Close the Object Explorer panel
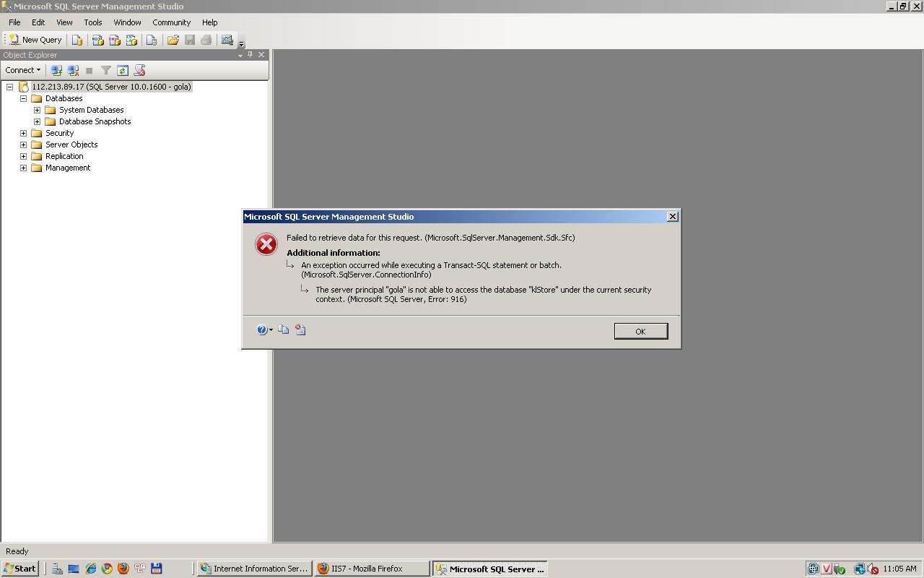This screenshot has height=578, width=924. [x=261, y=55]
